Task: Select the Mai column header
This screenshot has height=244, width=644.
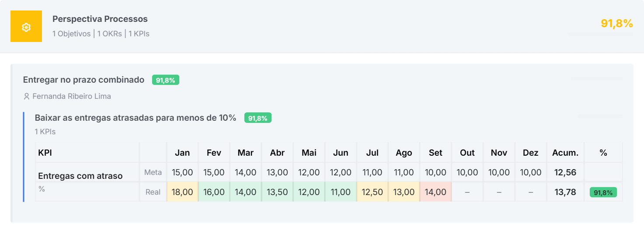Action: tap(309, 153)
